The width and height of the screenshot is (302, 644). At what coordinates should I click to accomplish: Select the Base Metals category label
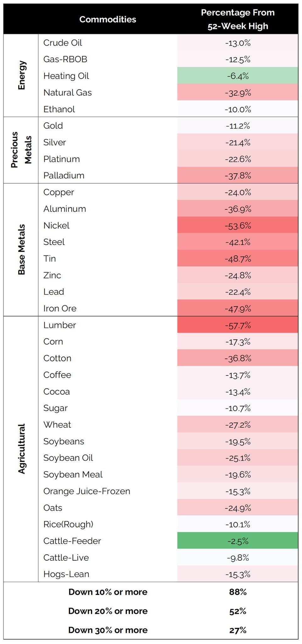point(21,250)
